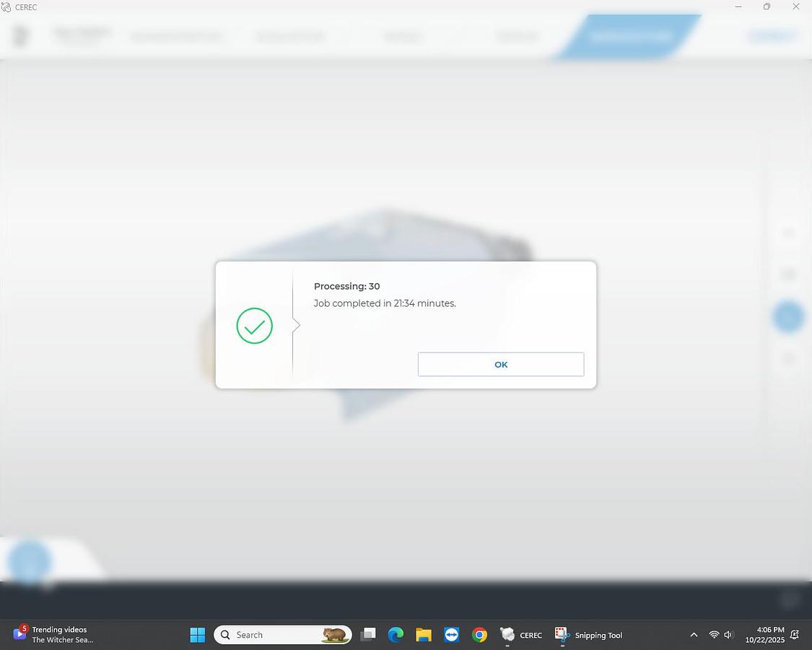Click OK in the job completed dialog
This screenshot has height=650, width=812.
point(500,365)
